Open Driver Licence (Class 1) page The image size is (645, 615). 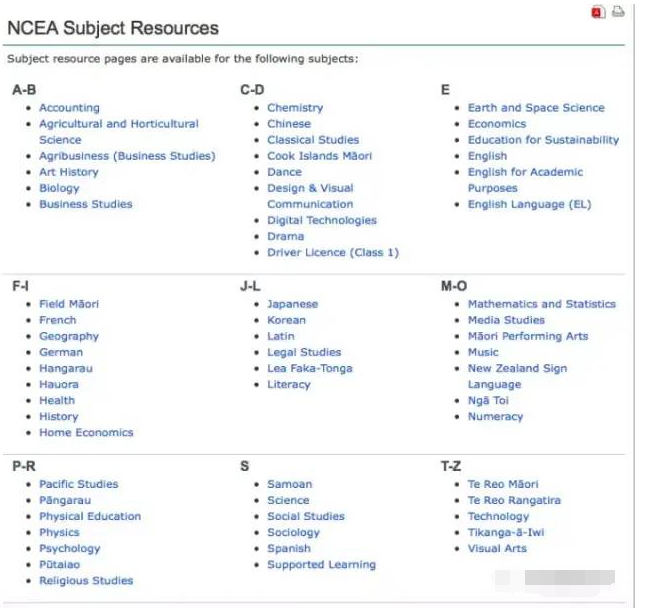click(333, 253)
